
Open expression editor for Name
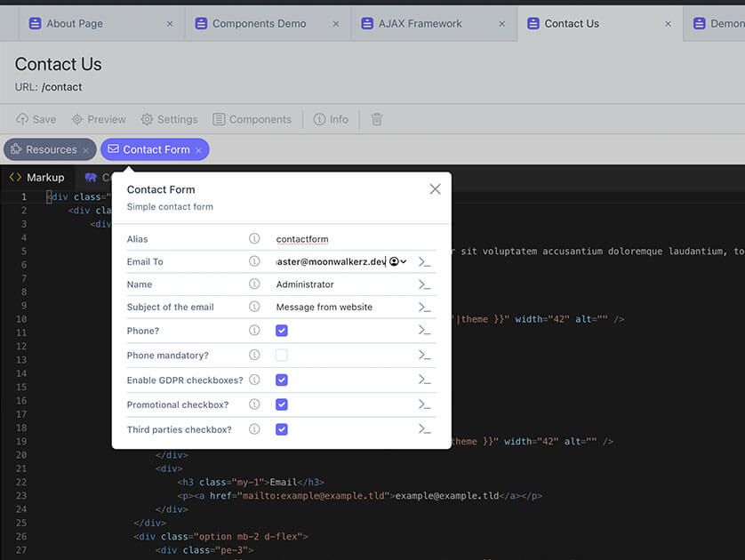click(424, 284)
